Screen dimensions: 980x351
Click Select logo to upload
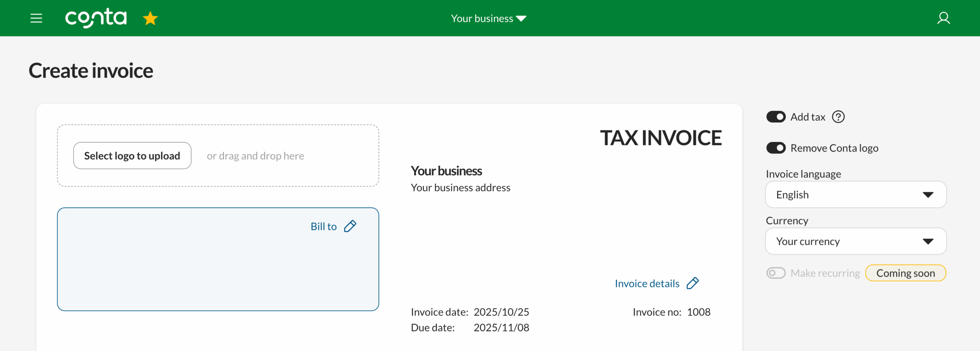[132, 155]
